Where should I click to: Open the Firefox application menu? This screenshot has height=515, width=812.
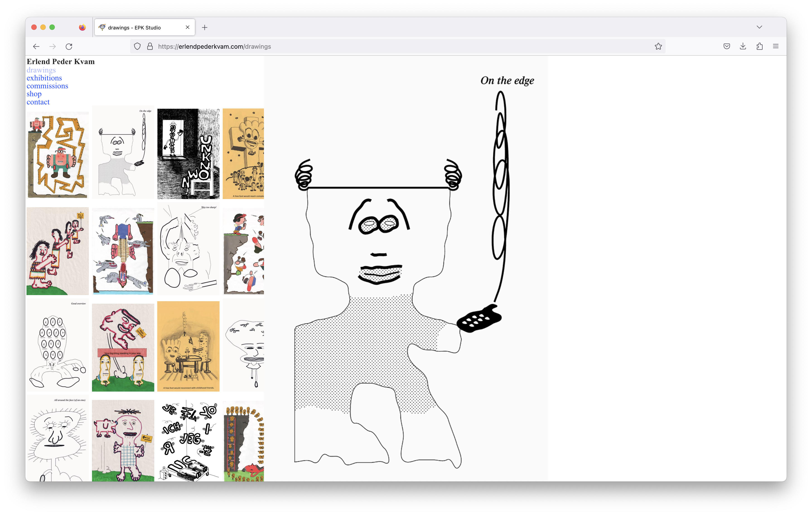[x=776, y=46]
